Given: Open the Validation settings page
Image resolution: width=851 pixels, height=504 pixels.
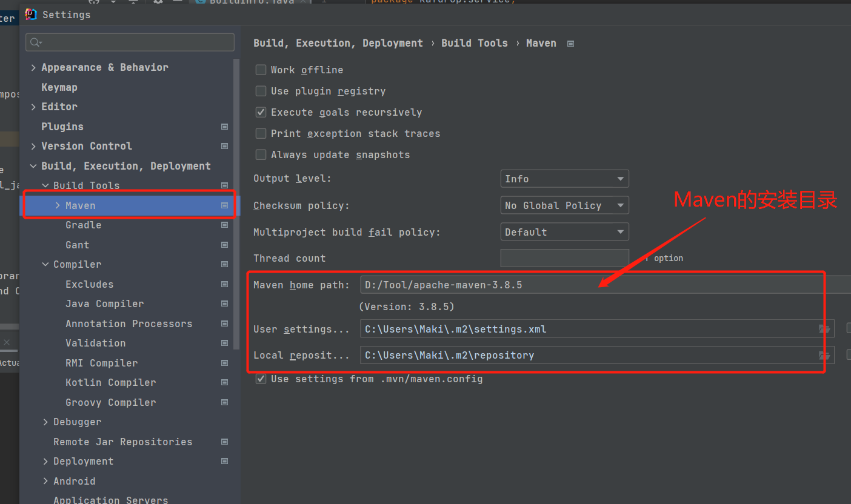Looking at the screenshot, I should tap(96, 343).
